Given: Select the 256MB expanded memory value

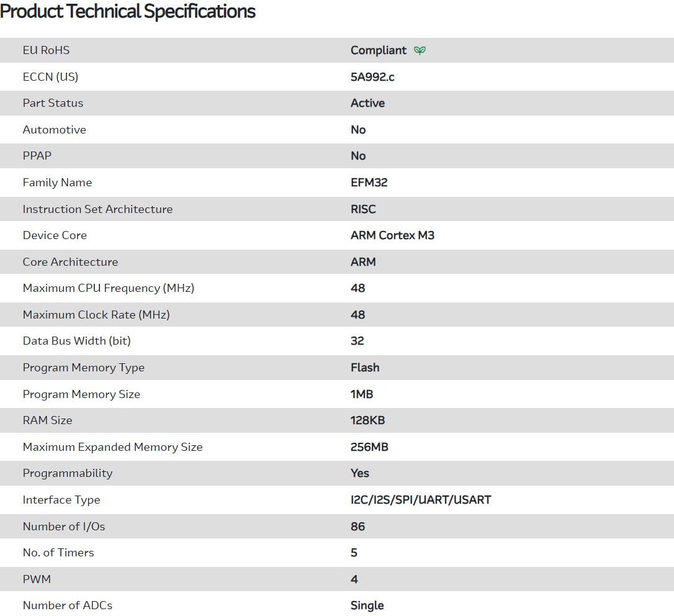Looking at the screenshot, I should [x=369, y=447].
